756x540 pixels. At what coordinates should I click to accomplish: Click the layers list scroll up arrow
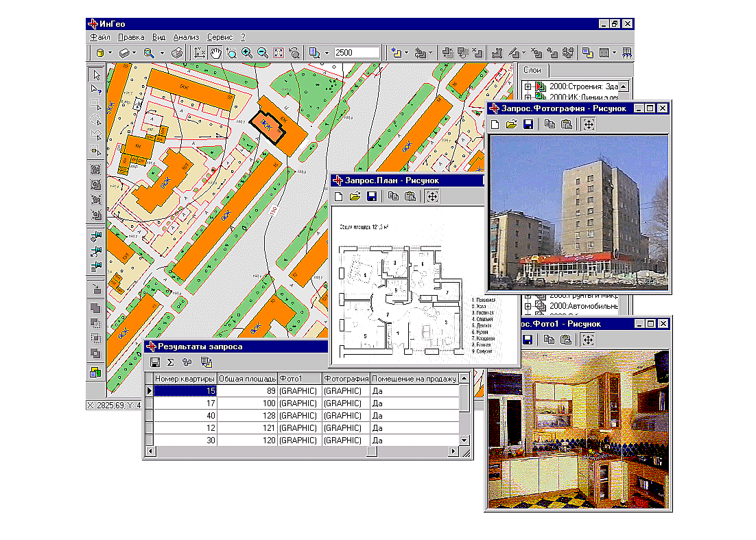click(x=624, y=86)
